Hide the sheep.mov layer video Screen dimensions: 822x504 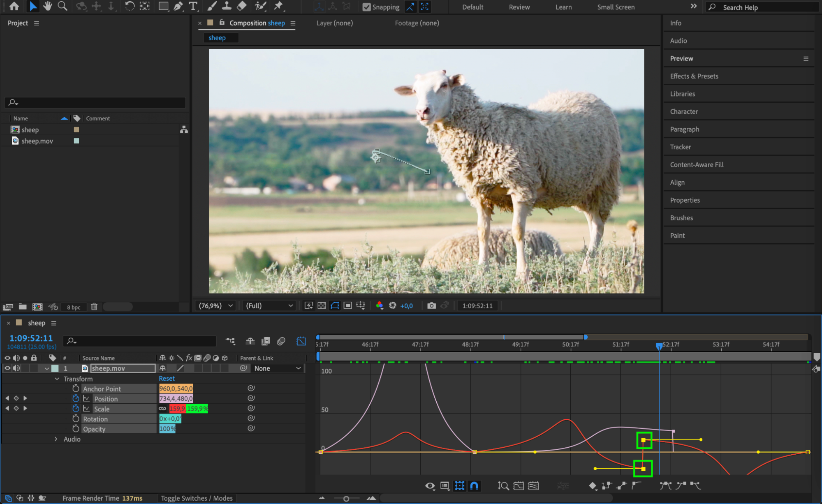7,368
